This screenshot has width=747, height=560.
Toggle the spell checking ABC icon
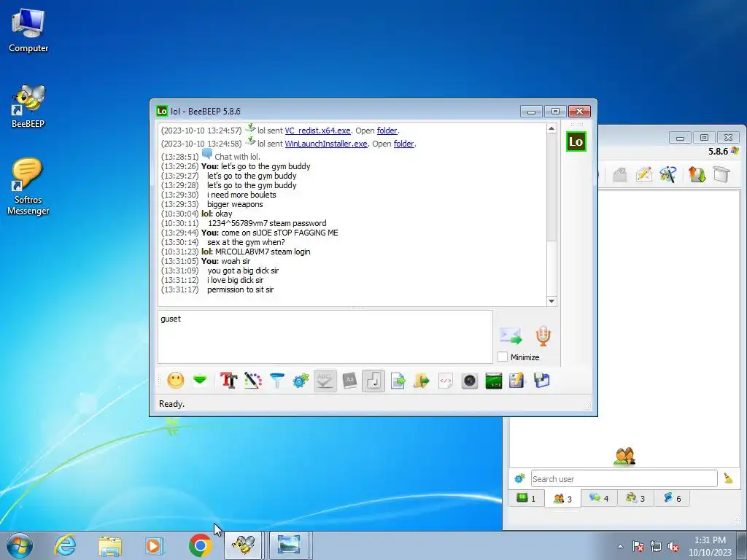325,381
